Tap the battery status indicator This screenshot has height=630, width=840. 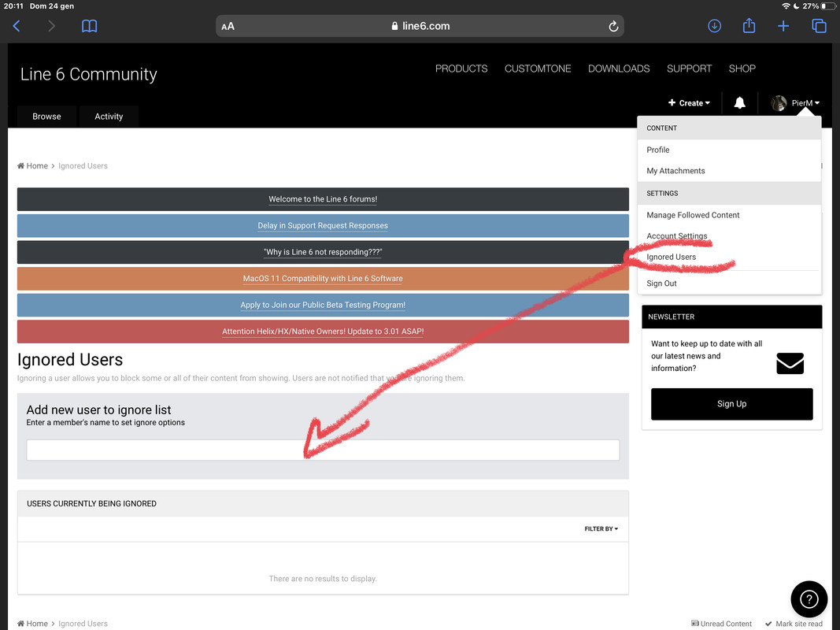(x=827, y=6)
